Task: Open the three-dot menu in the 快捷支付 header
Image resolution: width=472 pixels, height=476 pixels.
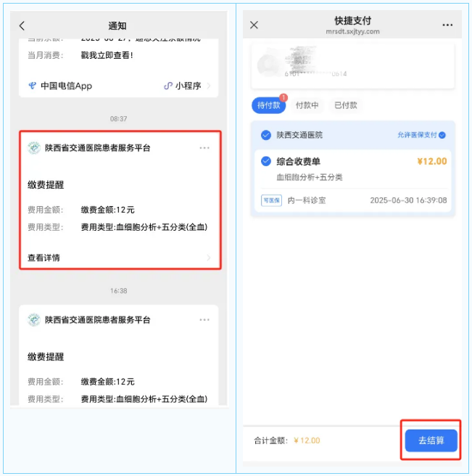Action: 447,25
